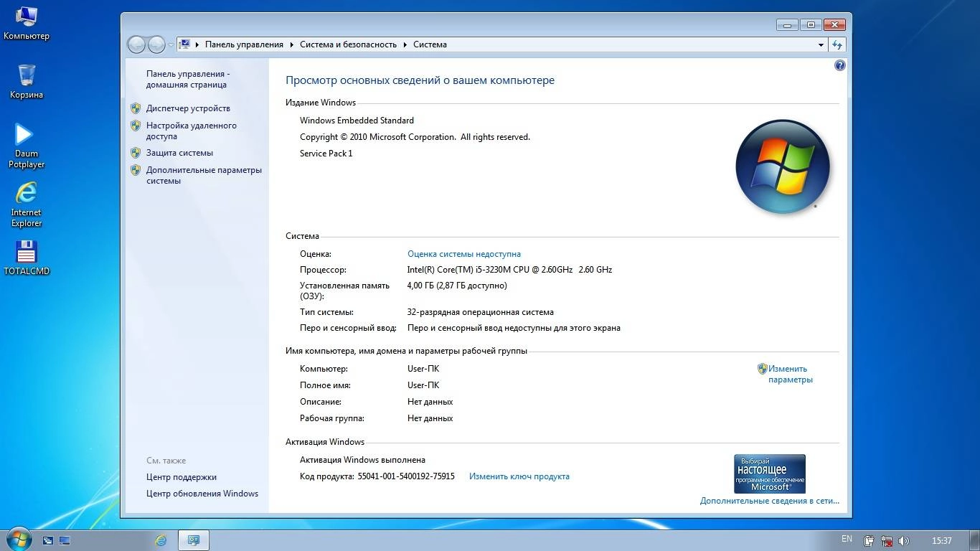The height and width of the screenshot is (551, 980).
Task: Refresh the address bar view
Action: tap(837, 44)
